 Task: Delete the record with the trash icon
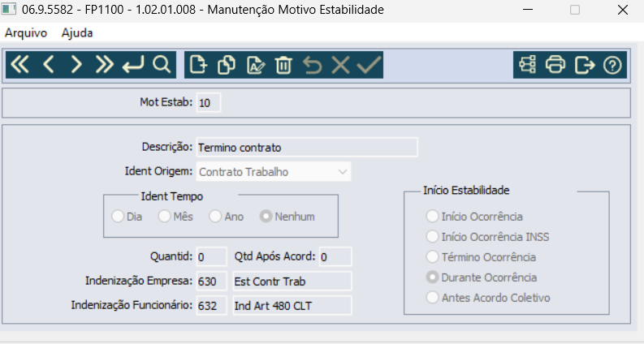pyautogui.click(x=283, y=65)
